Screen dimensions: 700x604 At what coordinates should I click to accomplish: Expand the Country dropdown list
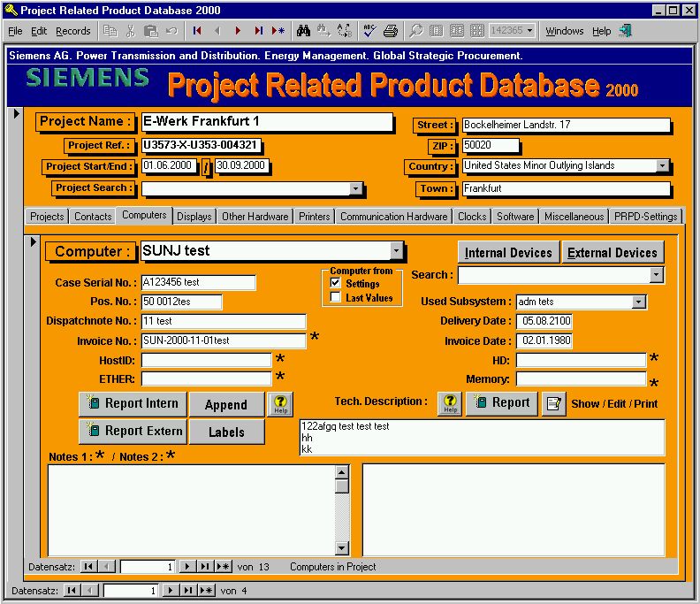[663, 165]
